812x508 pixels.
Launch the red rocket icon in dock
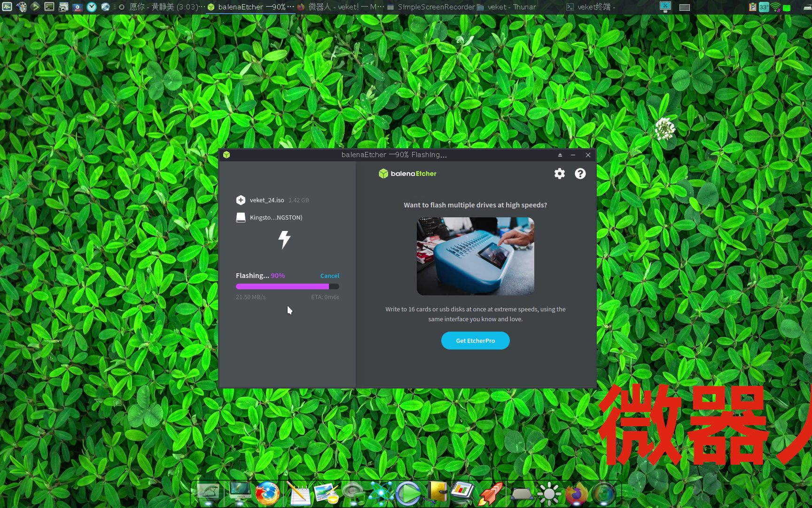pyautogui.click(x=491, y=493)
